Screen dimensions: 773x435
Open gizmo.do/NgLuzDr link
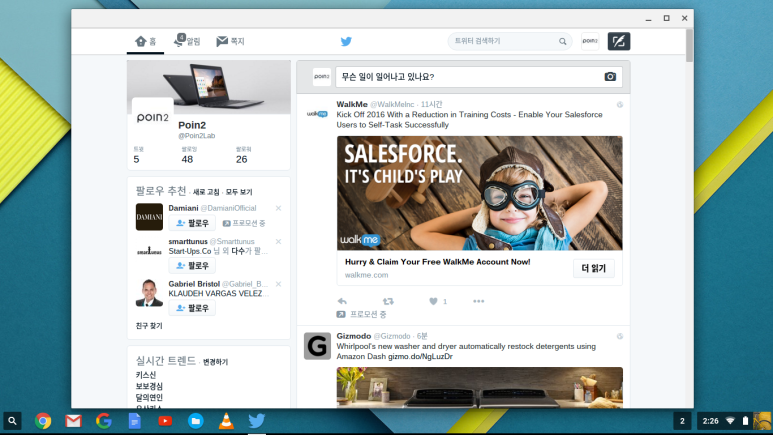[420, 357]
